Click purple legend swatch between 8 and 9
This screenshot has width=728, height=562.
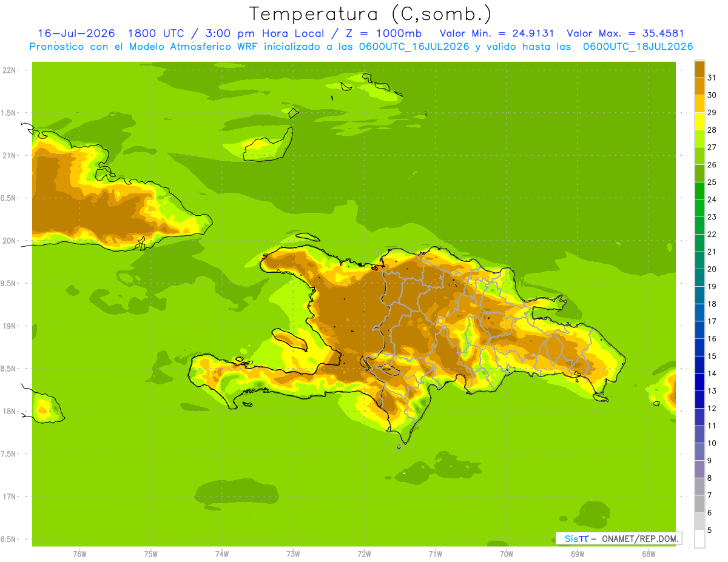point(699,469)
